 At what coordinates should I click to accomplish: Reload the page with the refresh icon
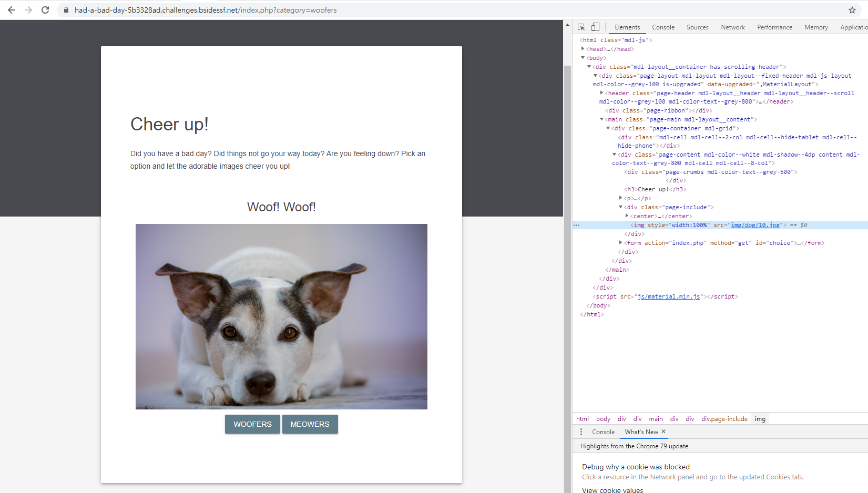(x=45, y=10)
